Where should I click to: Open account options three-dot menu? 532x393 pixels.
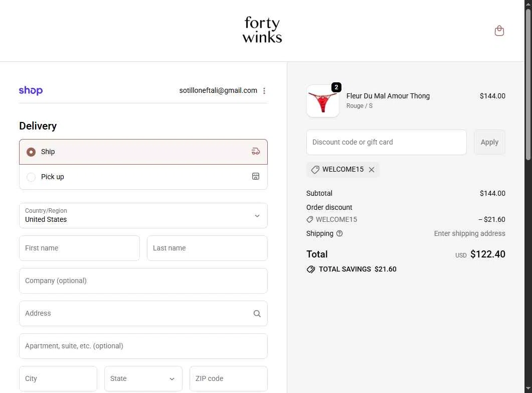pos(264,91)
